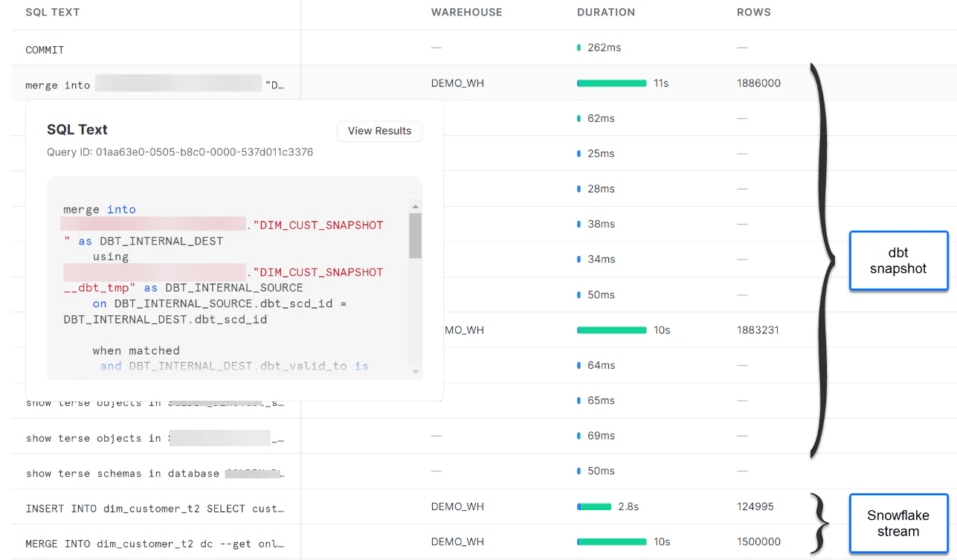This screenshot has width=957, height=560.
Task: Sort by the SQL TEXT column header
Action: (53, 13)
